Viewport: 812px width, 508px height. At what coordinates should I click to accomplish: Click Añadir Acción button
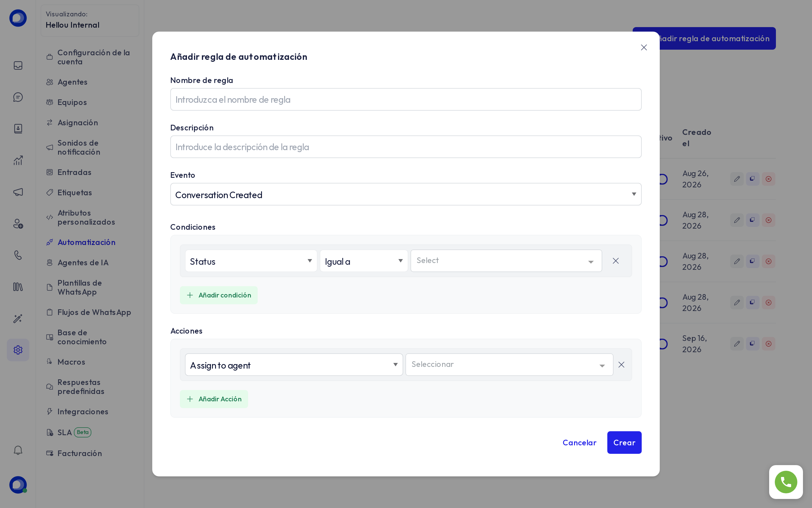pyautogui.click(x=214, y=399)
